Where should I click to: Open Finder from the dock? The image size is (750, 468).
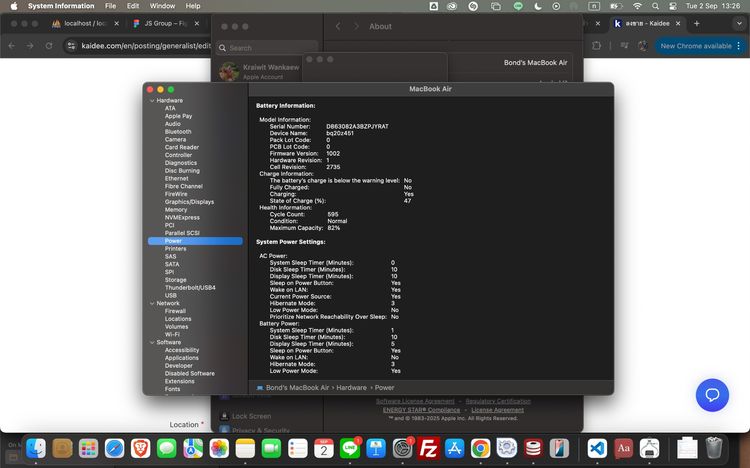[36, 449]
